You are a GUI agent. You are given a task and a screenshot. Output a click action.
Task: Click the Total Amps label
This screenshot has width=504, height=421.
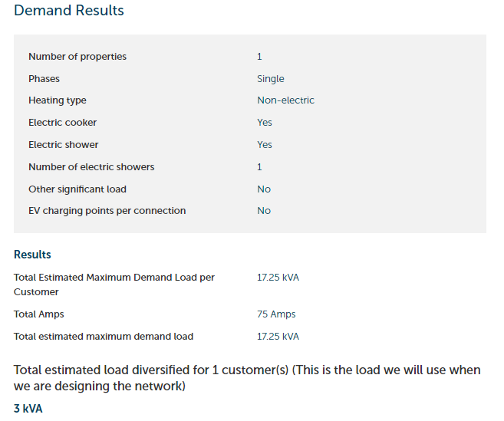pyautogui.click(x=39, y=314)
